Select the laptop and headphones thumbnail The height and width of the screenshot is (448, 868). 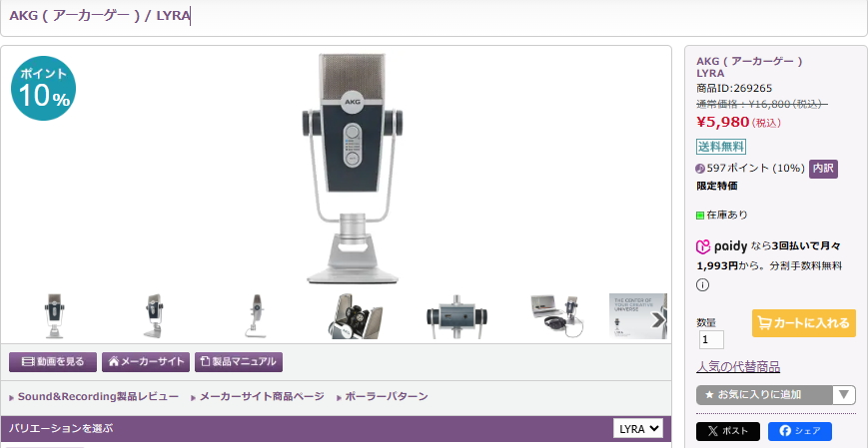click(x=556, y=316)
